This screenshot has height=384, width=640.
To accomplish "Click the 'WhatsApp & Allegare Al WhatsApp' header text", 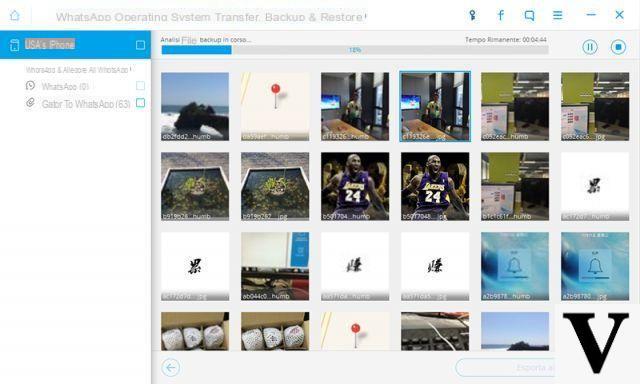I will (78, 70).
